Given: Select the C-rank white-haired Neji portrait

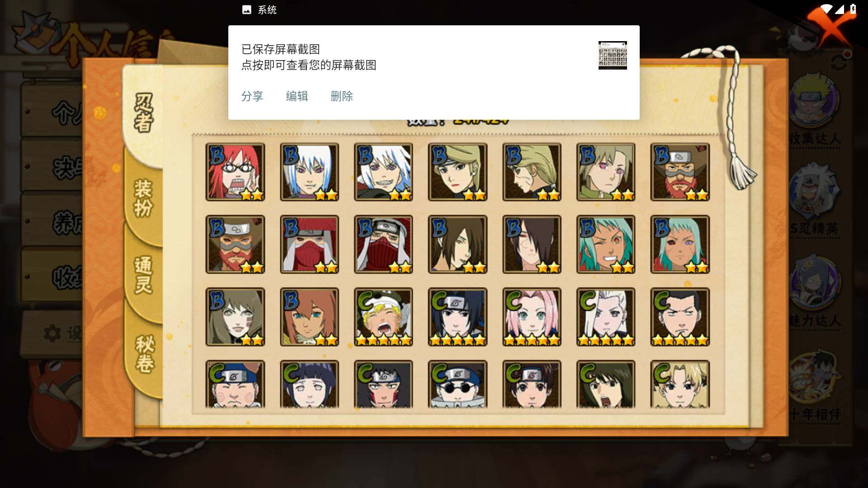Looking at the screenshot, I should pos(606,317).
